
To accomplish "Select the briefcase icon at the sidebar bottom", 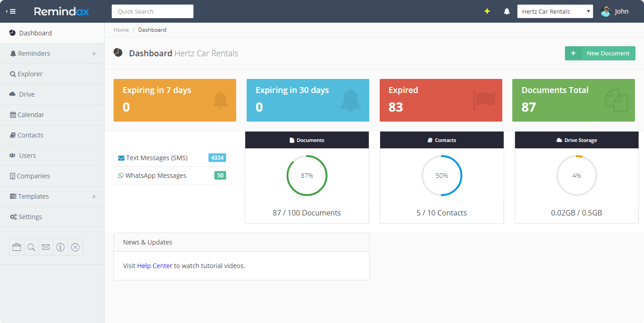I will (x=16, y=247).
